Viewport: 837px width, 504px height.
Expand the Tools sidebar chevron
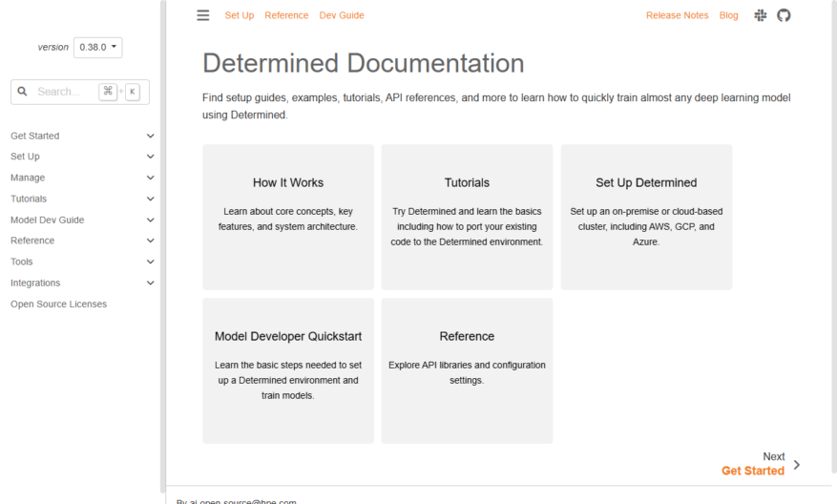coord(151,262)
